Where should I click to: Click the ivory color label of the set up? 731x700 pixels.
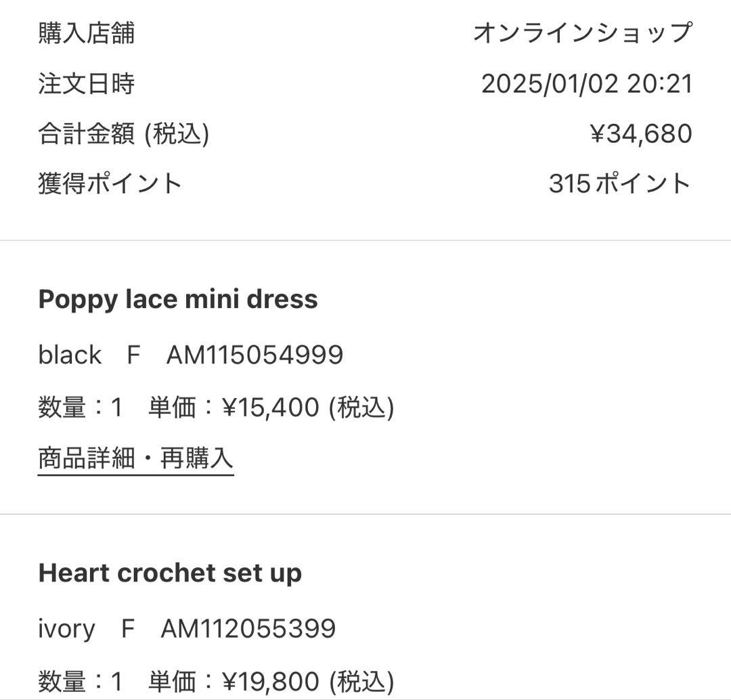click(66, 628)
